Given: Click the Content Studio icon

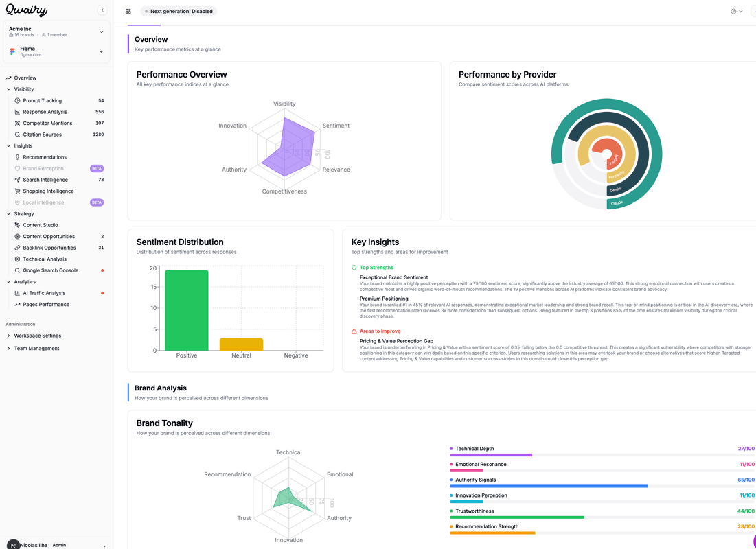Looking at the screenshot, I should (17, 225).
